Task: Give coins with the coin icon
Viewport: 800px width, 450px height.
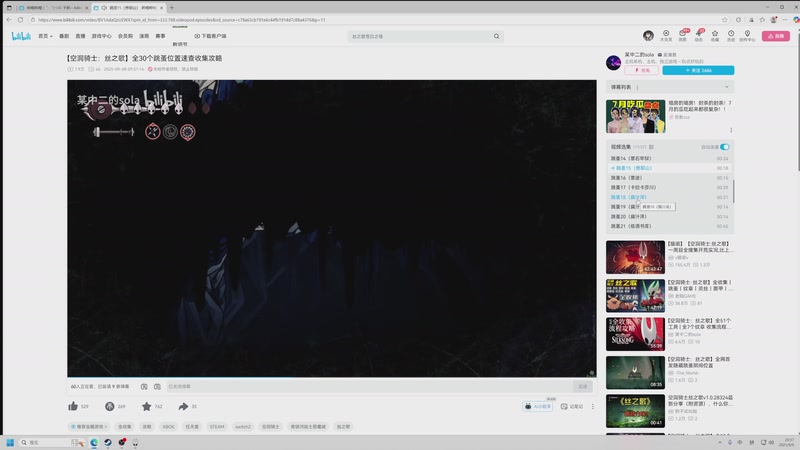Action: [110, 406]
